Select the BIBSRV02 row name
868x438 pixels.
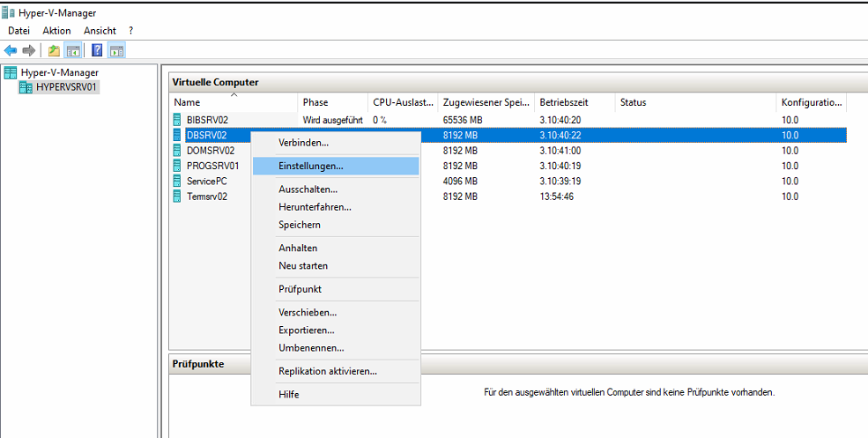pos(208,120)
